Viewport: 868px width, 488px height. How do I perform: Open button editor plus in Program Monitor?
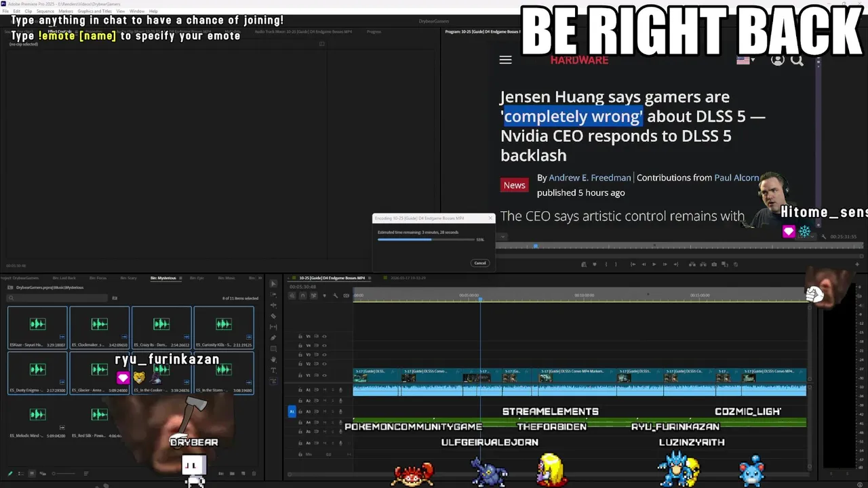click(857, 264)
